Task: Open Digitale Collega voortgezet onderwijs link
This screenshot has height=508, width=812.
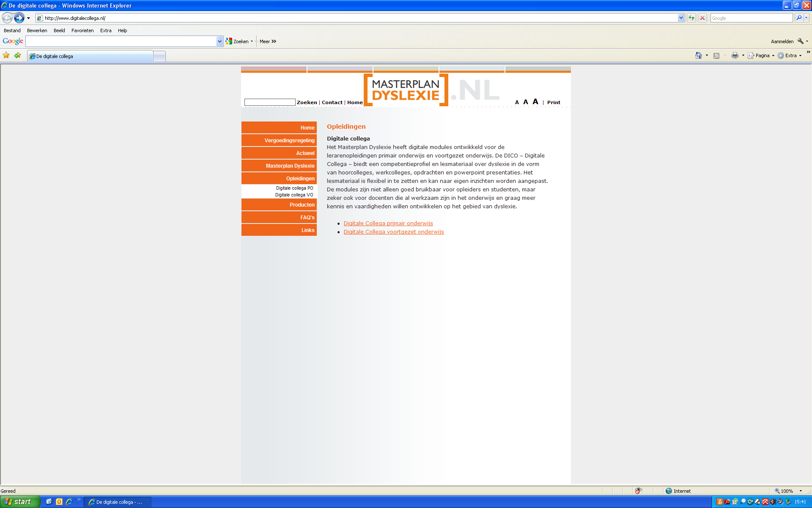Action: point(394,232)
